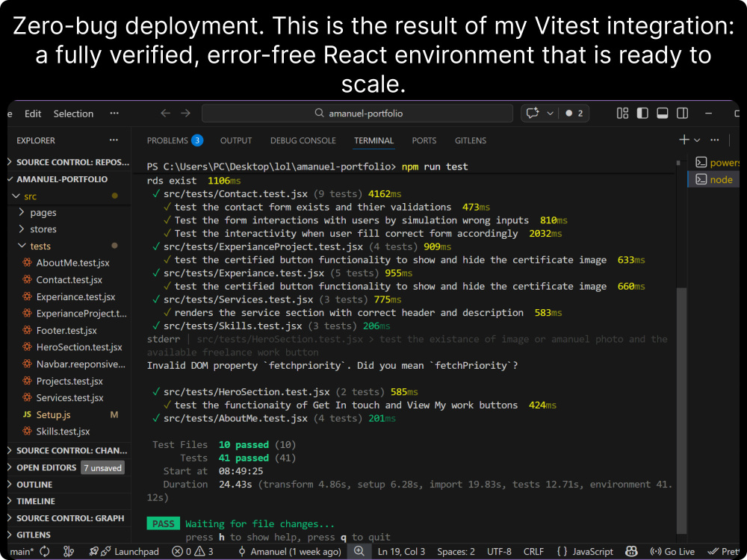Screen dimensions: 747x560
Task: Switch to the GITLENS tab
Action: pos(470,140)
